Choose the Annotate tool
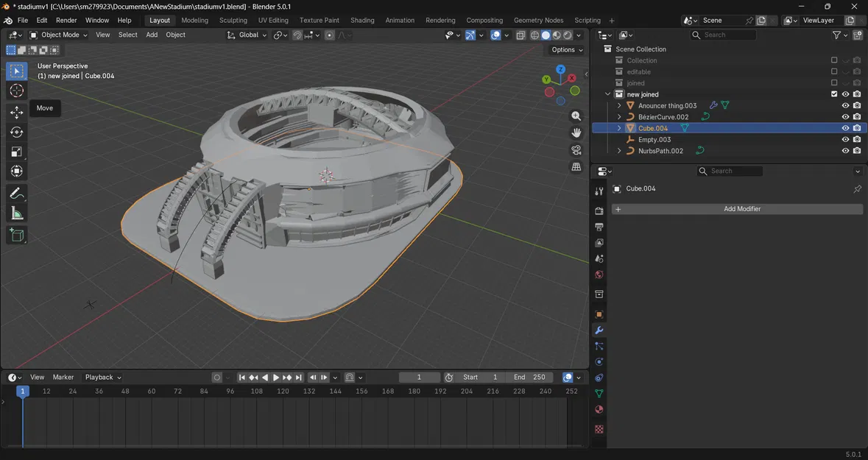The image size is (868, 460). pyautogui.click(x=17, y=194)
